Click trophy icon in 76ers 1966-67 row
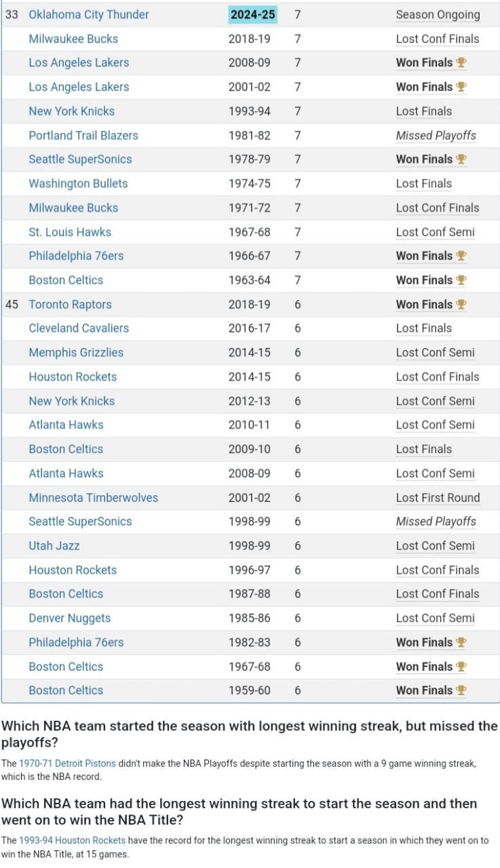The image size is (500, 868). pyautogui.click(x=461, y=256)
